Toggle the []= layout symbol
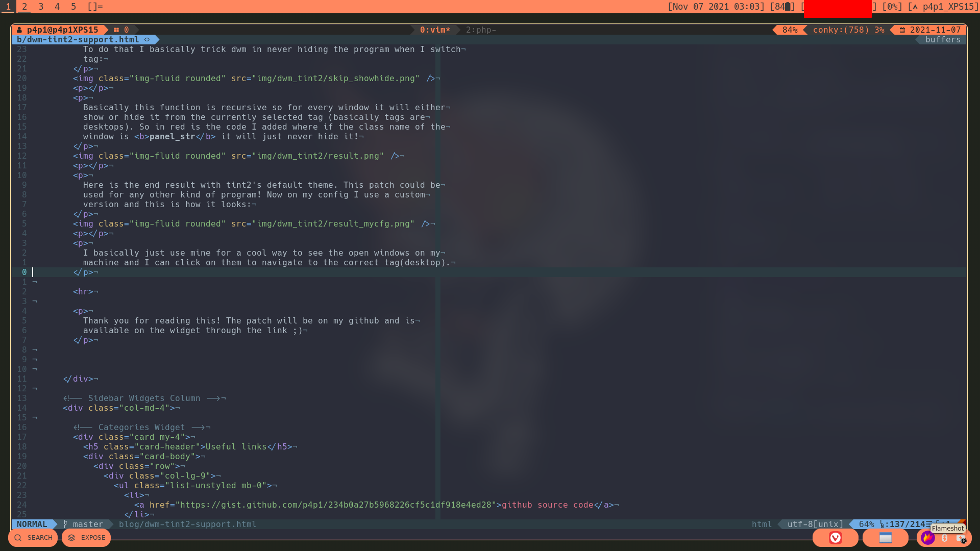 coord(95,7)
